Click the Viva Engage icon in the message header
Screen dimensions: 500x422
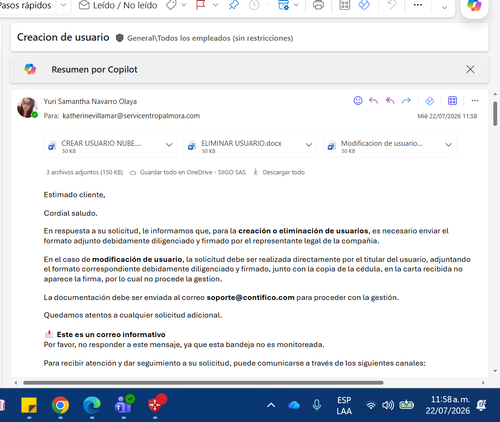tap(430, 101)
